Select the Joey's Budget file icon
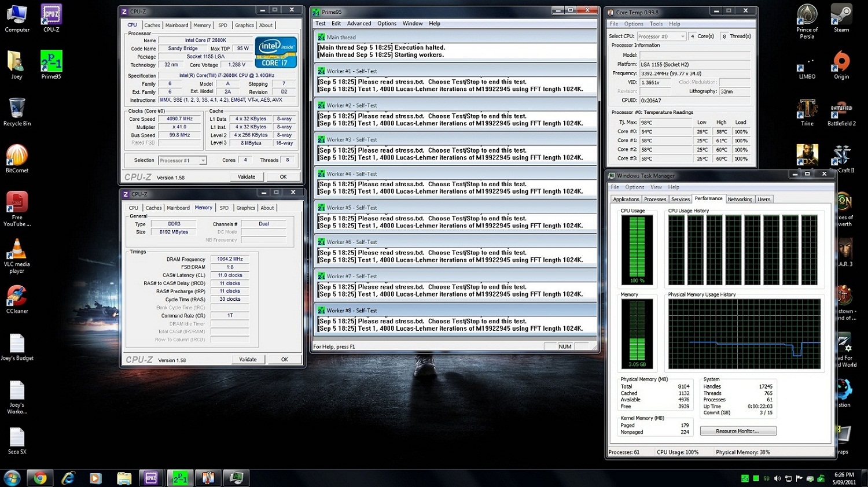Viewport: 868px width, 487px height. click(17, 347)
